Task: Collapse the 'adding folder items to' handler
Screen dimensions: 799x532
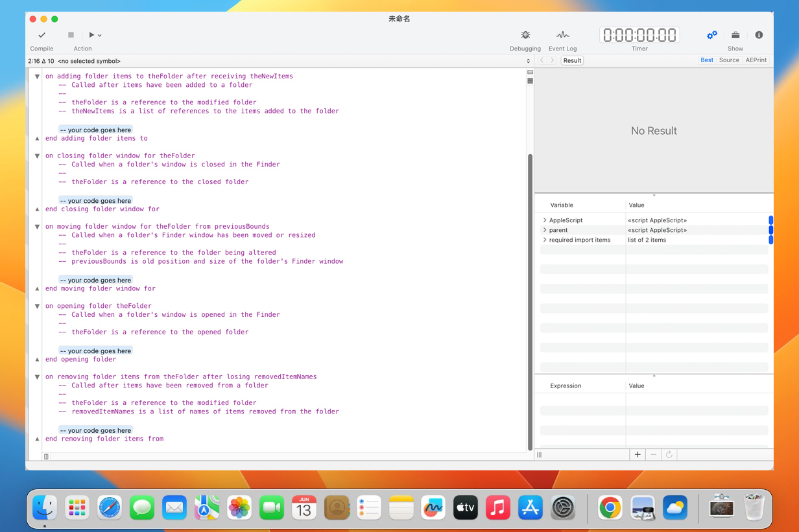Action: (x=38, y=76)
